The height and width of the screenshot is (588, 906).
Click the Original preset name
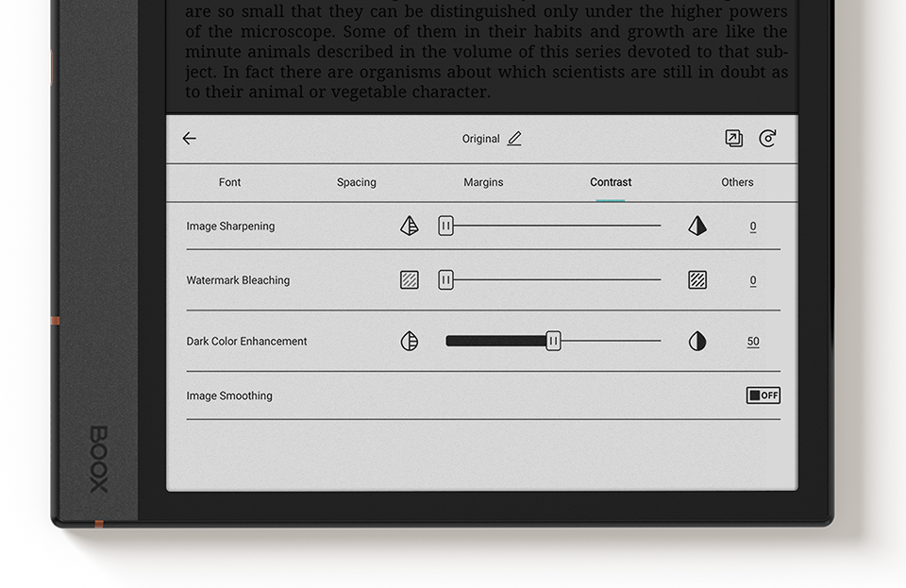pyautogui.click(x=480, y=139)
